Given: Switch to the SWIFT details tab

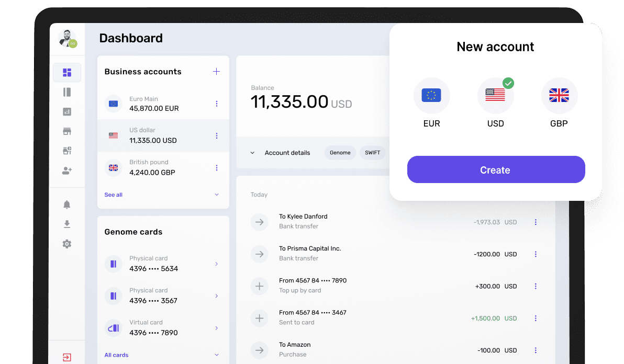Looking at the screenshot, I should (x=372, y=153).
